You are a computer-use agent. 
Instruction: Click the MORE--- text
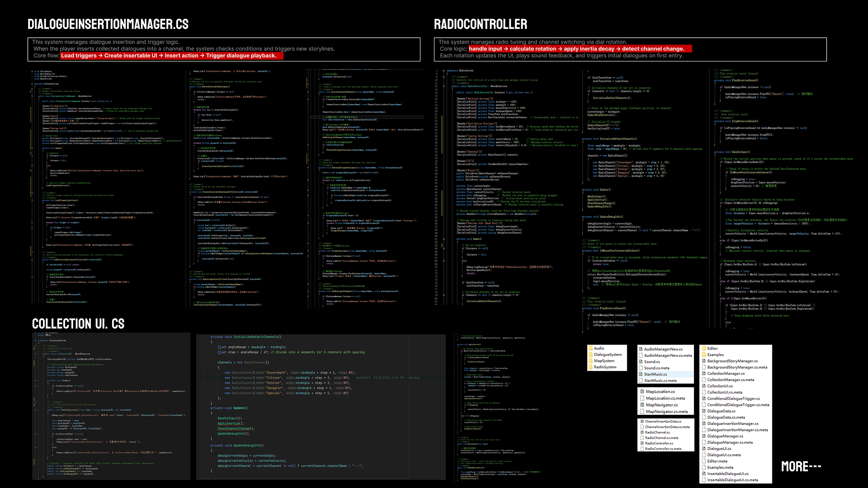(x=800, y=467)
